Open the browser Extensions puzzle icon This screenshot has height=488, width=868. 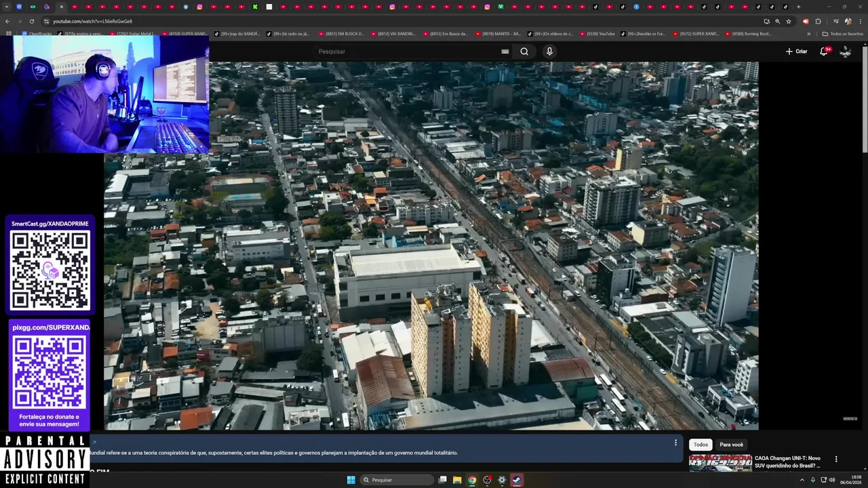click(x=818, y=21)
